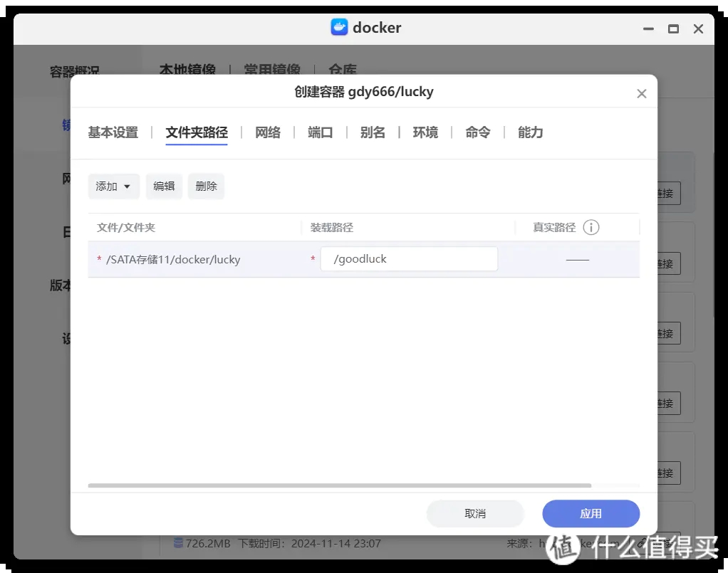Click the 编辑 button
The height and width of the screenshot is (573, 728).
pos(164,186)
